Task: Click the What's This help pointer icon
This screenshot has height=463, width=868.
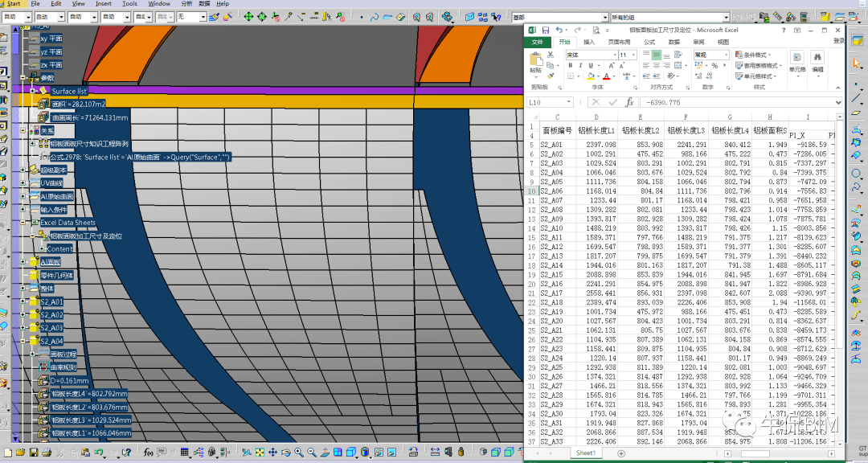Action: pos(126,453)
